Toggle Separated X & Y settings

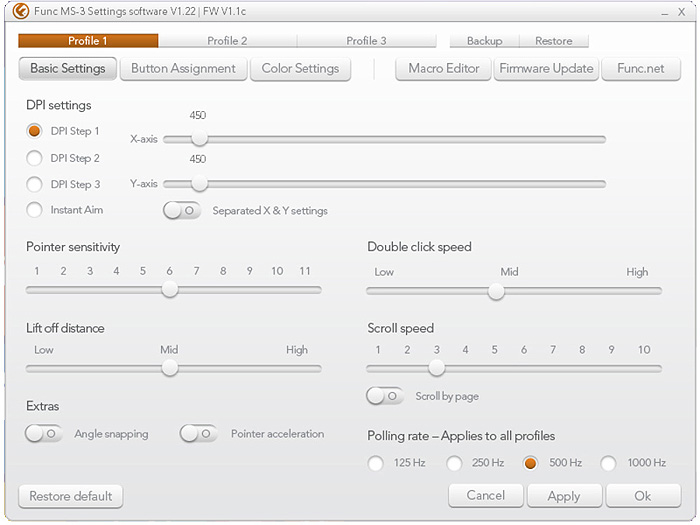point(182,210)
